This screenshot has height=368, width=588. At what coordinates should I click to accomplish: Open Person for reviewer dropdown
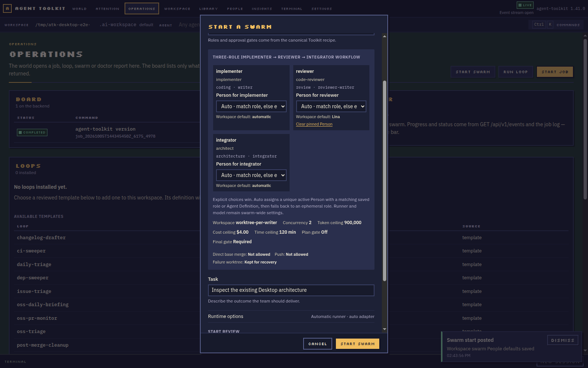331,106
